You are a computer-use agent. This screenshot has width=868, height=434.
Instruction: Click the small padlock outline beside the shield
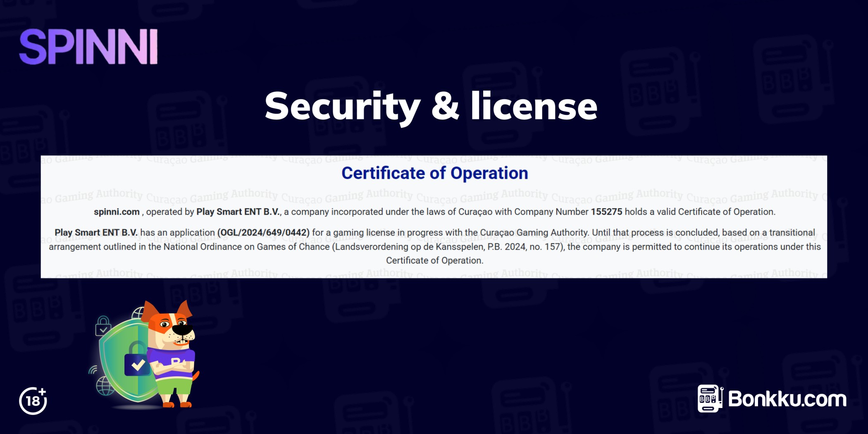tap(103, 326)
